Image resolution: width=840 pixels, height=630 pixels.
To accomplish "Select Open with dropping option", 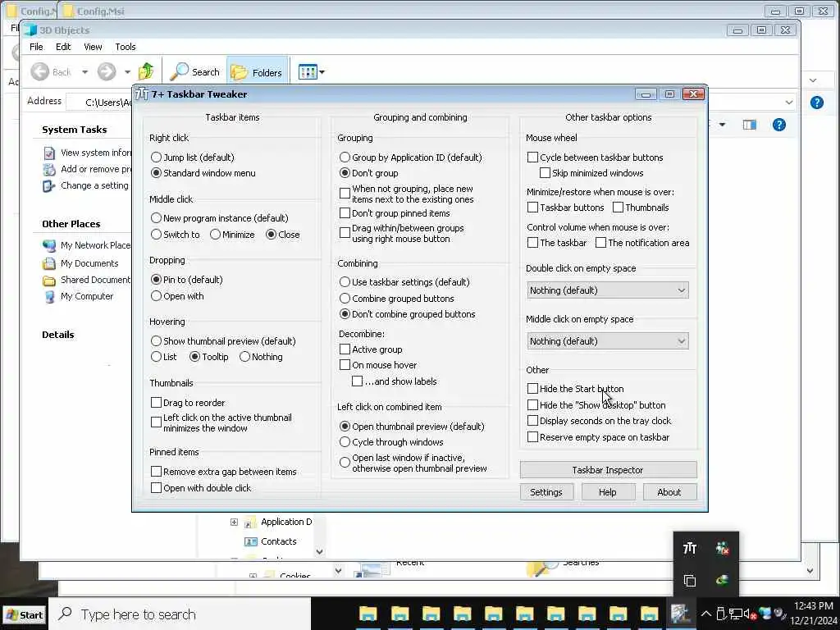I will point(156,295).
